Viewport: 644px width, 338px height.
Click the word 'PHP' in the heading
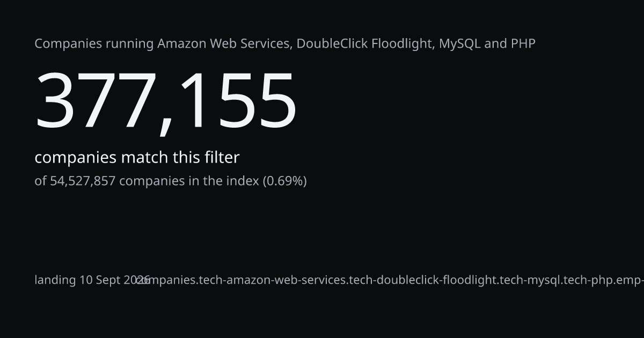pos(523,44)
